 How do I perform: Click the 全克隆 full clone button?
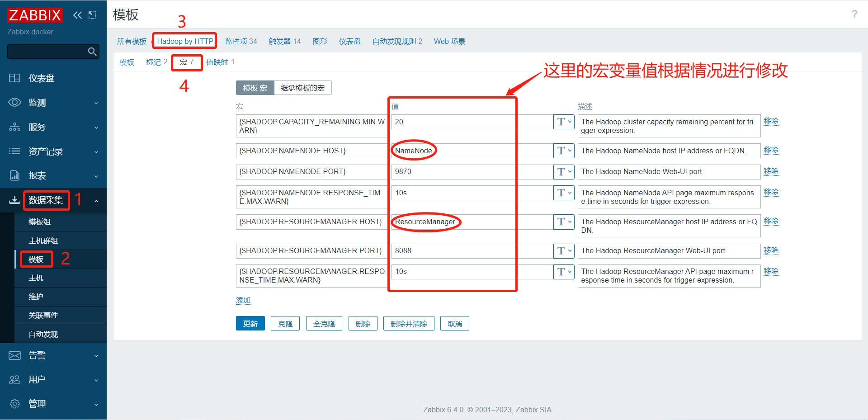tap(324, 324)
